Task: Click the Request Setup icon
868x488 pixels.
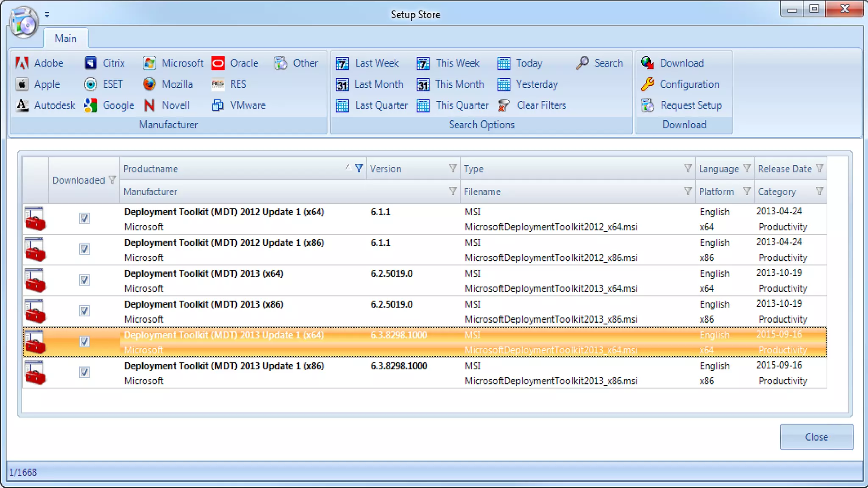Action: pyautogui.click(x=648, y=105)
